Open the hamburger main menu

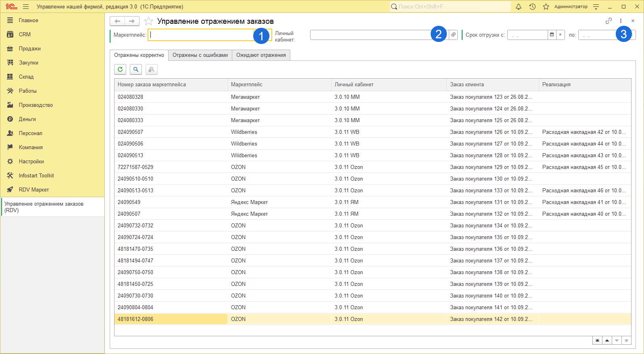(26, 6)
